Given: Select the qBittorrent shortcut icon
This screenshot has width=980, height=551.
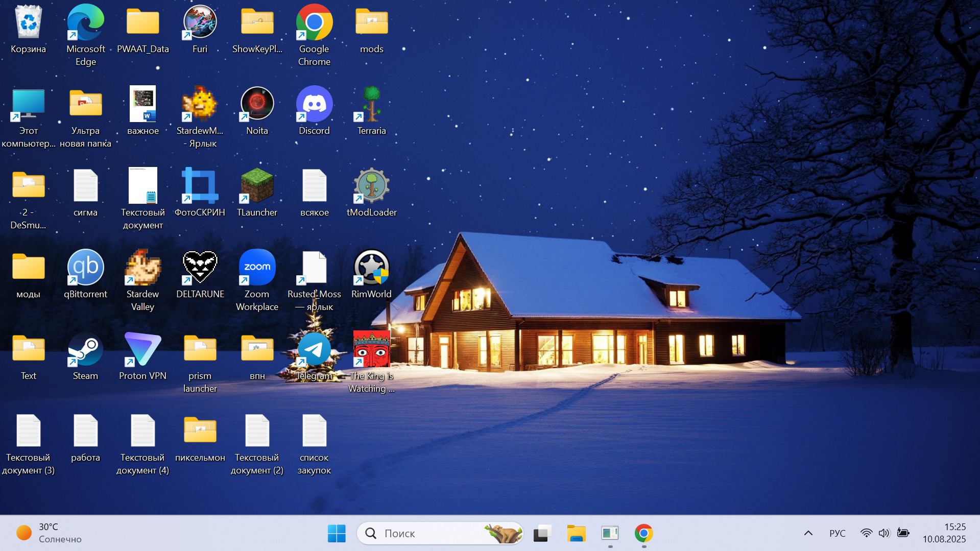Looking at the screenshot, I should [x=85, y=268].
